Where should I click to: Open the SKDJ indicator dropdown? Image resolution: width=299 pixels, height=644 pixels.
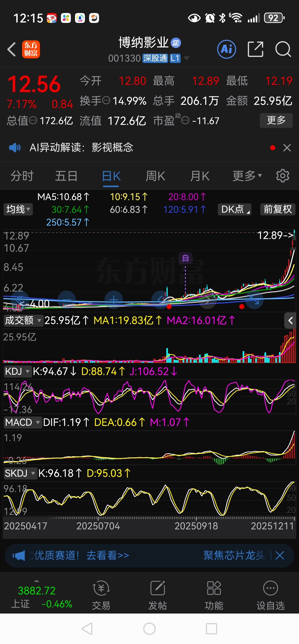[x=20, y=473]
